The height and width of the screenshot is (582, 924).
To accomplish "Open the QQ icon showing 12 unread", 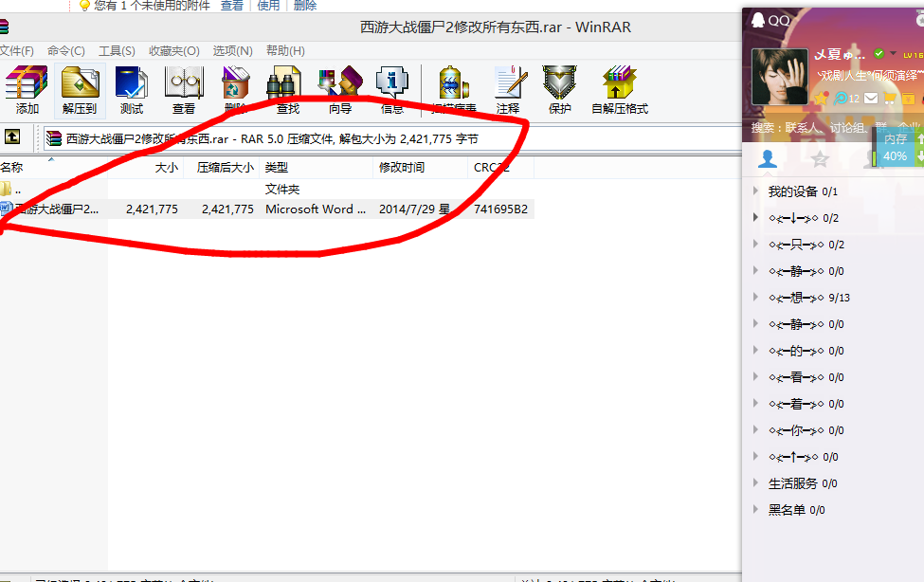I will [845, 98].
